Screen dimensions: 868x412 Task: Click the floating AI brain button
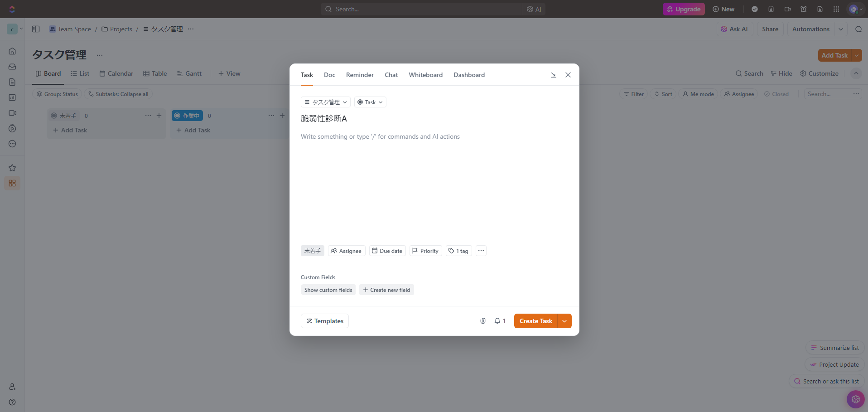pyautogui.click(x=855, y=399)
